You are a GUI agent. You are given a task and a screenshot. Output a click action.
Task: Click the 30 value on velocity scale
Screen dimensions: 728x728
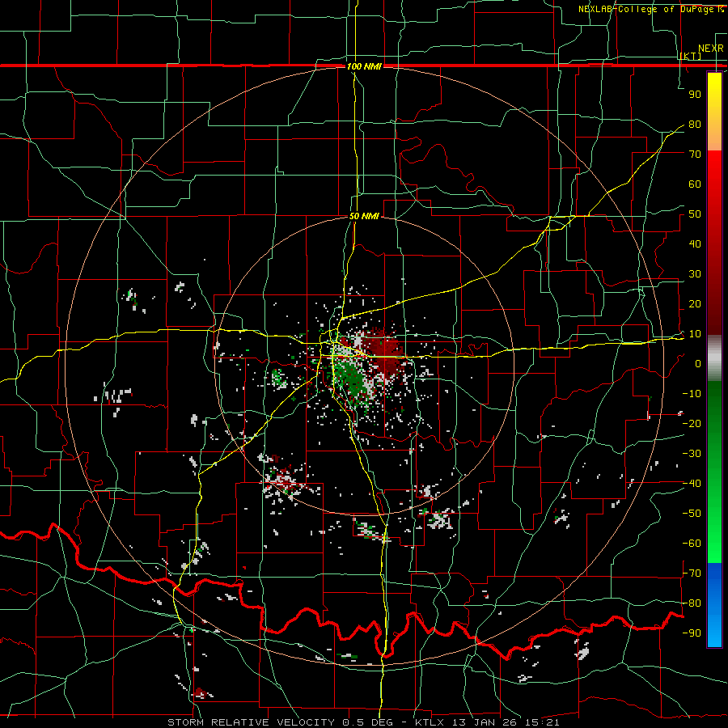click(x=695, y=274)
